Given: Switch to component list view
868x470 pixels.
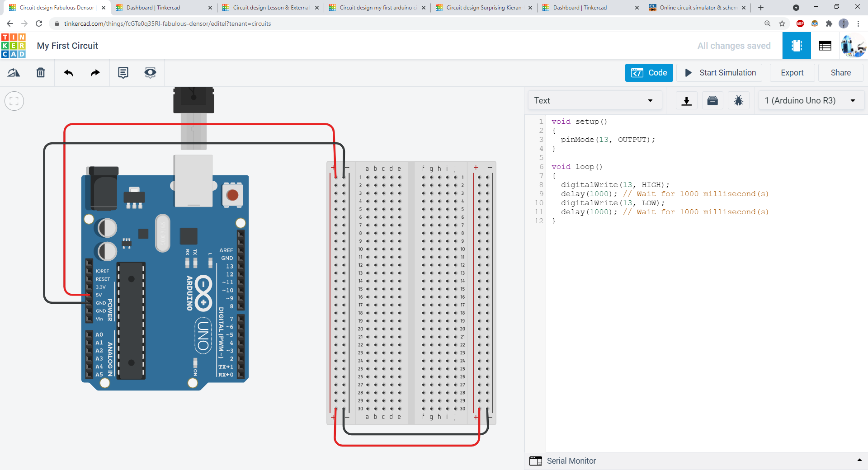Looking at the screenshot, I should tap(825, 45).
